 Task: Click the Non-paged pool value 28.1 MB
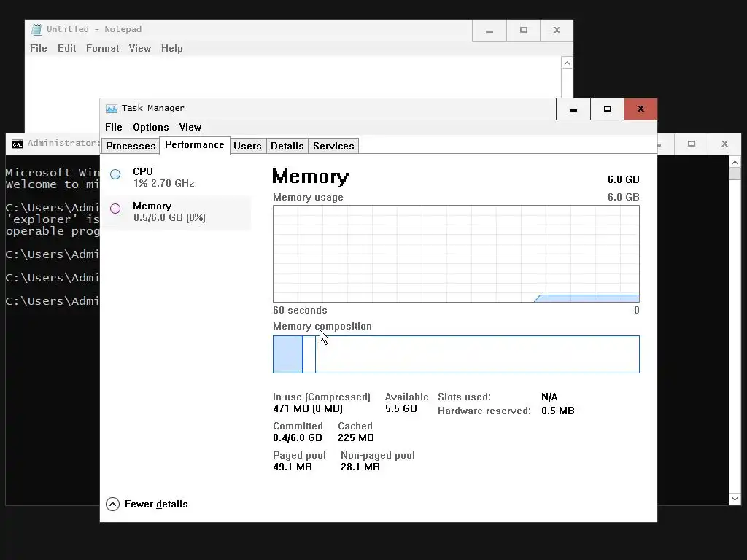[x=360, y=467]
